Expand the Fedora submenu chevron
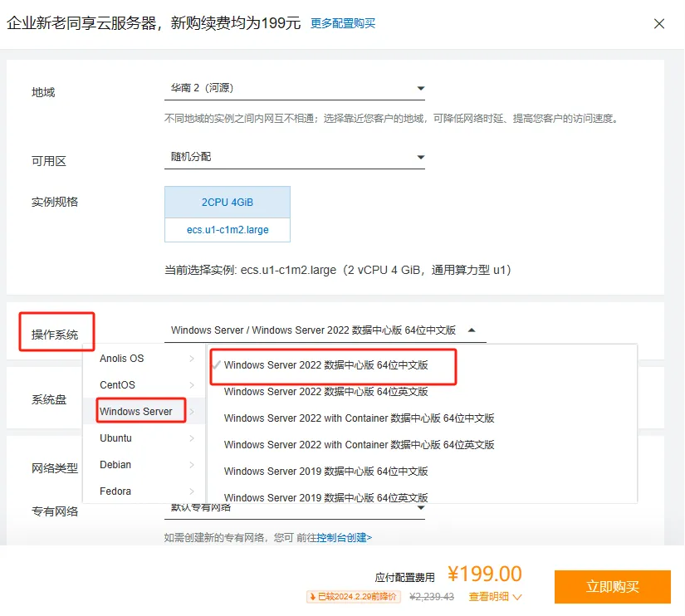The width and height of the screenshot is (685, 616). point(192,491)
